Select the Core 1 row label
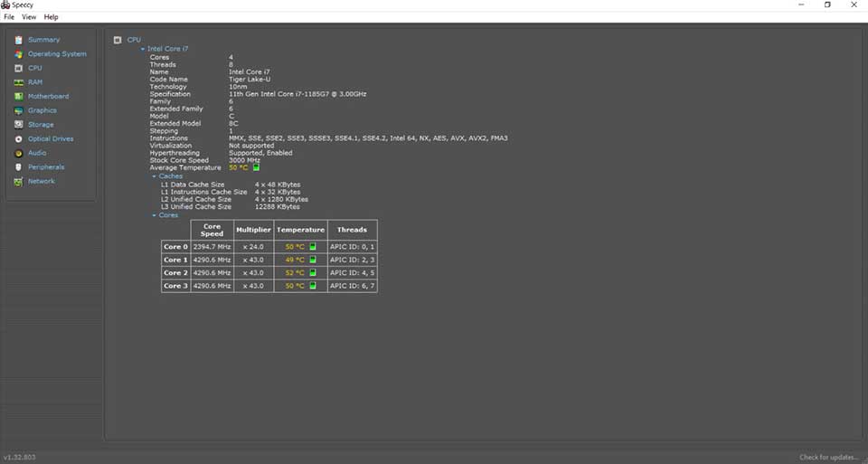Screen dimensions: 868x464 point(175,260)
